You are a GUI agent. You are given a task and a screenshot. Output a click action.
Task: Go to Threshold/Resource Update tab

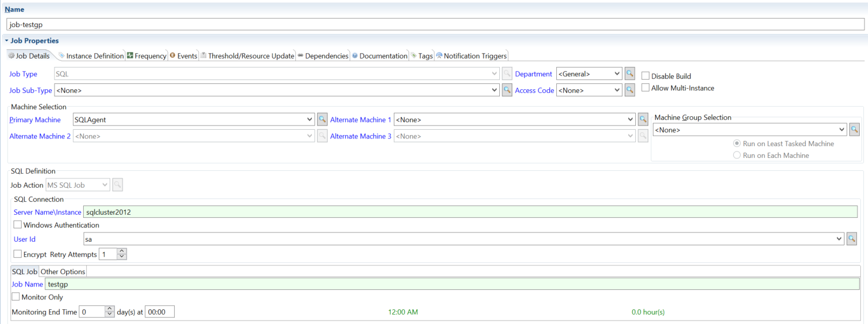(247, 56)
